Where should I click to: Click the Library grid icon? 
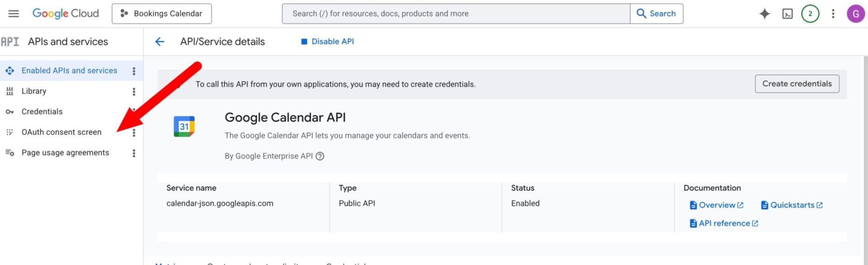[x=9, y=91]
